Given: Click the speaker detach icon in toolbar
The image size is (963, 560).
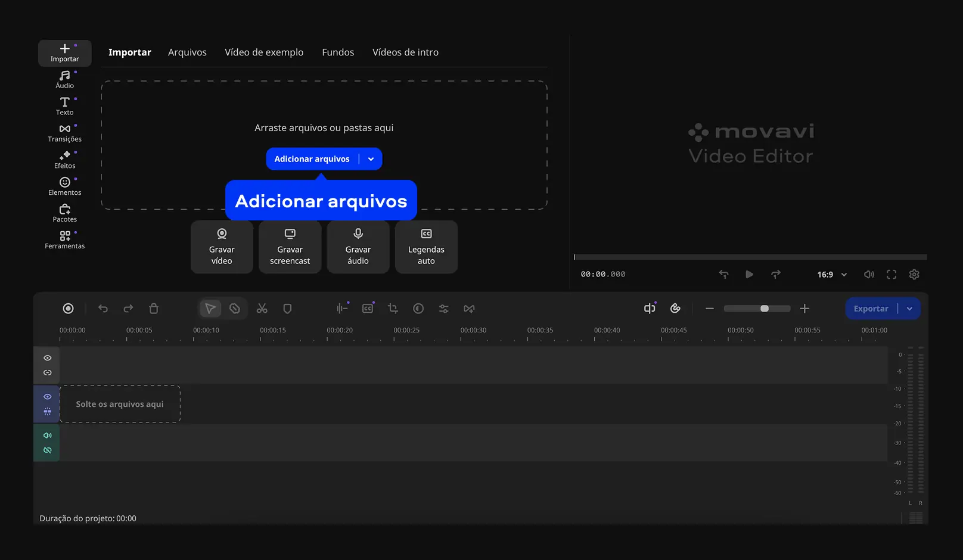Looking at the screenshot, I should [650, 308].
